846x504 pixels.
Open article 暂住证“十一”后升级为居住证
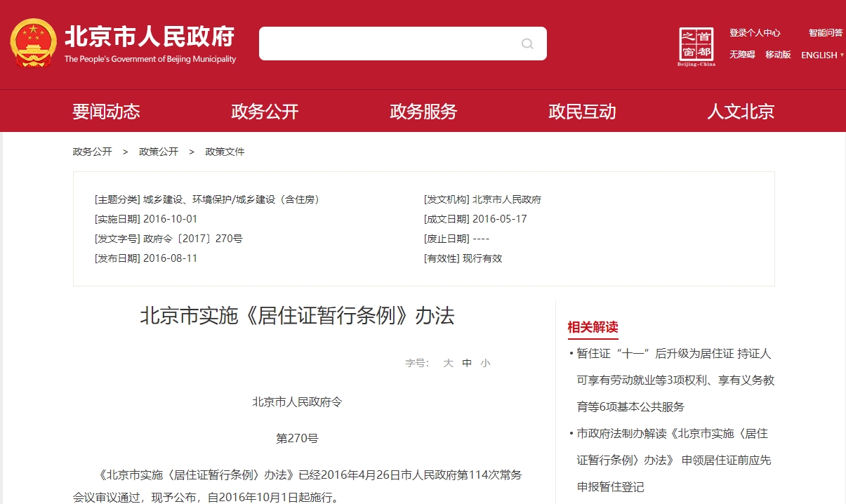[x=675, y=380]
